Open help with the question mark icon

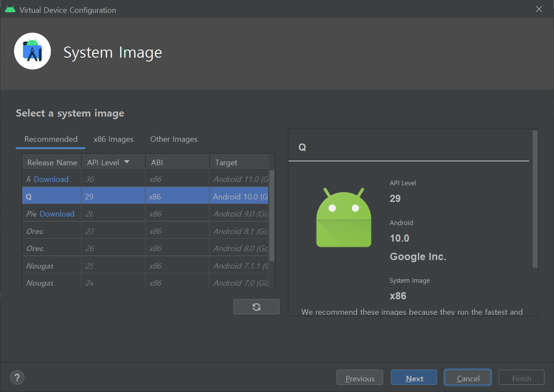pyautogui.click(x=17, y=377)
